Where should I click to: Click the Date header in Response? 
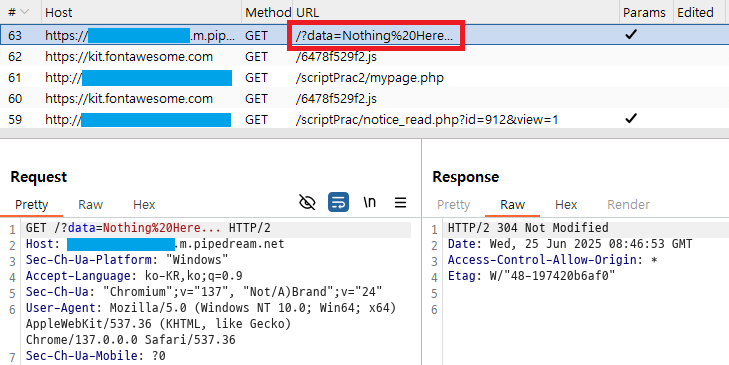tap(570, 244)
